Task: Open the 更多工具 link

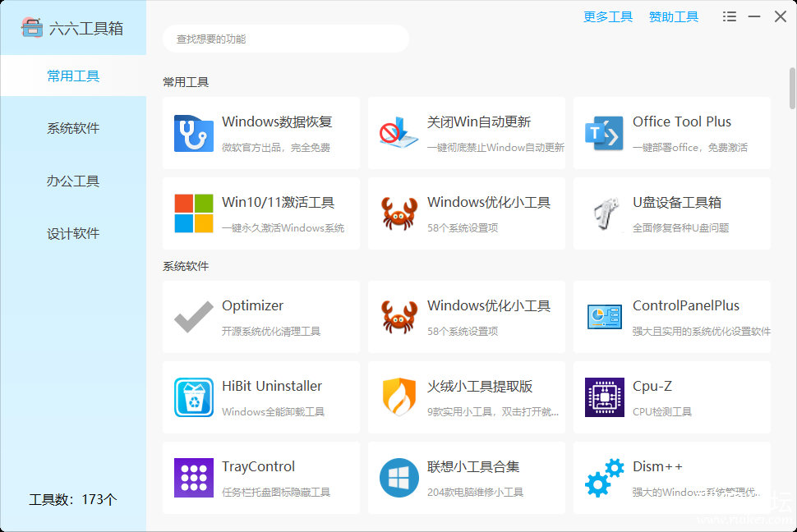Action: [608, 16]
